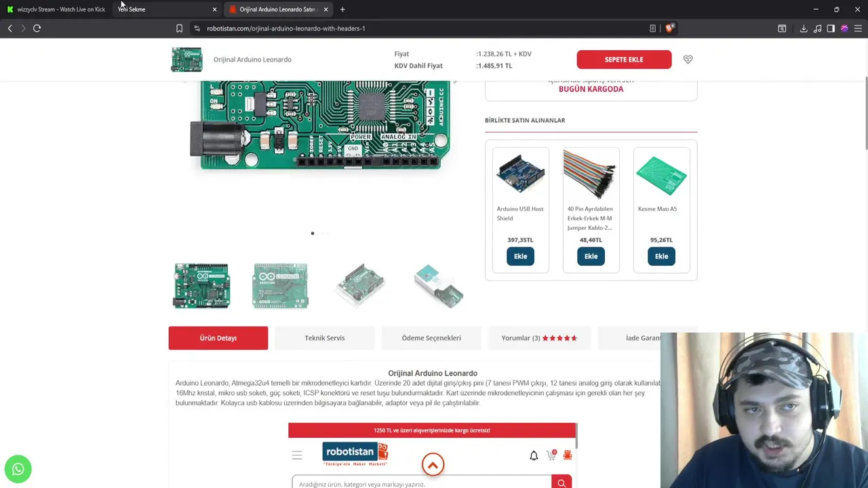
Task: Open WhatsApp chat floating icon
Action: (x=18, y=469)
